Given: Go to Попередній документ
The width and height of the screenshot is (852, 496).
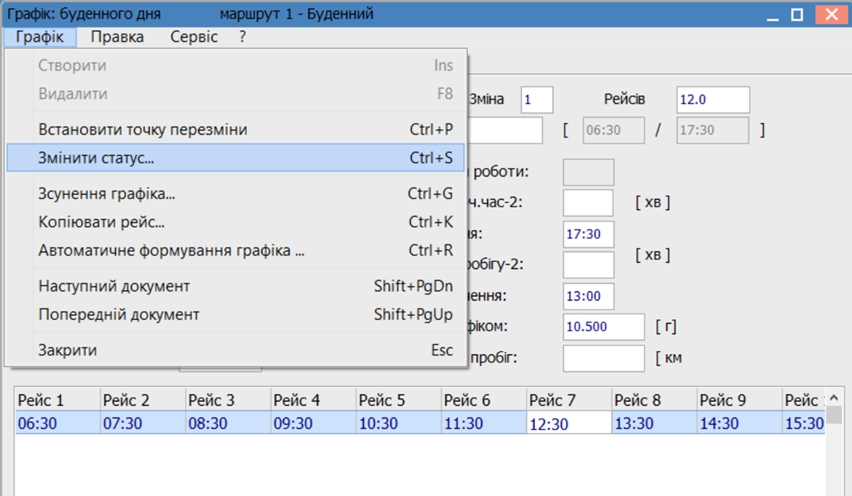Looking at the screenshot, I should [236, 315].
